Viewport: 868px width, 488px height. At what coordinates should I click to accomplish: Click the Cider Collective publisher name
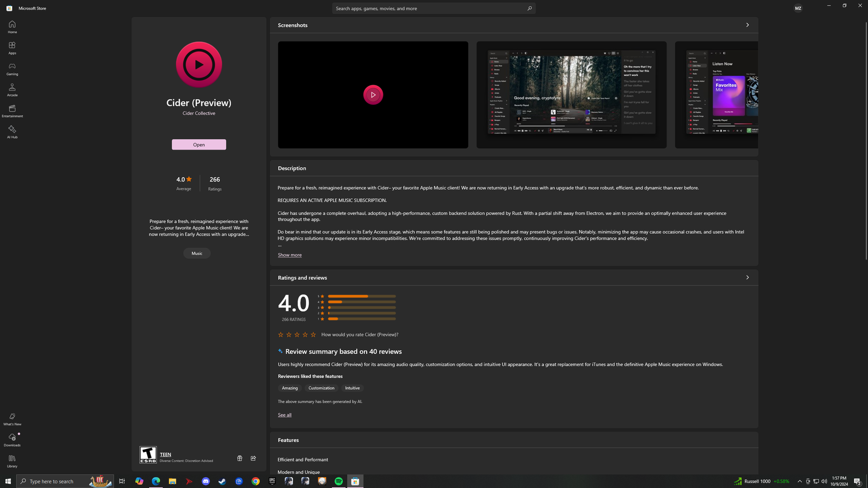pyautogui.click(x=199, y=113)
